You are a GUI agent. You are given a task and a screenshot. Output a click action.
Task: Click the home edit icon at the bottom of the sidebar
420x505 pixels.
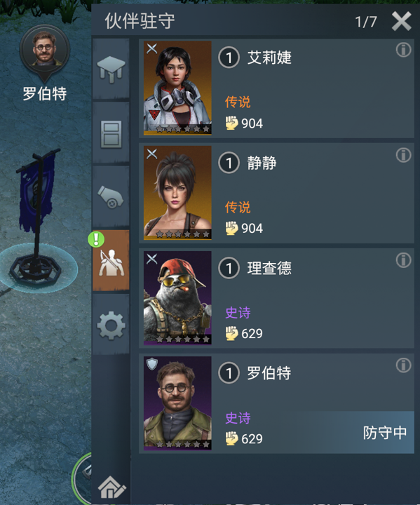[111, 487]
